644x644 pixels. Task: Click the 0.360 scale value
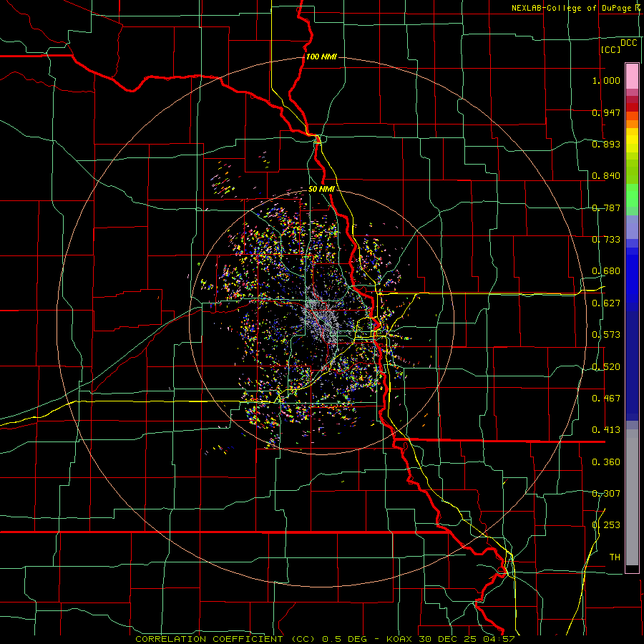[x=606, y=462]
